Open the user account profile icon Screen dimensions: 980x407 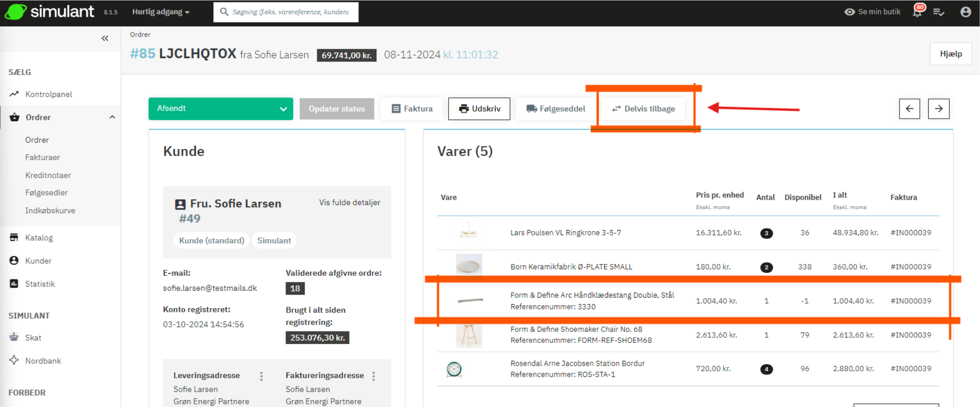(966, 12)
